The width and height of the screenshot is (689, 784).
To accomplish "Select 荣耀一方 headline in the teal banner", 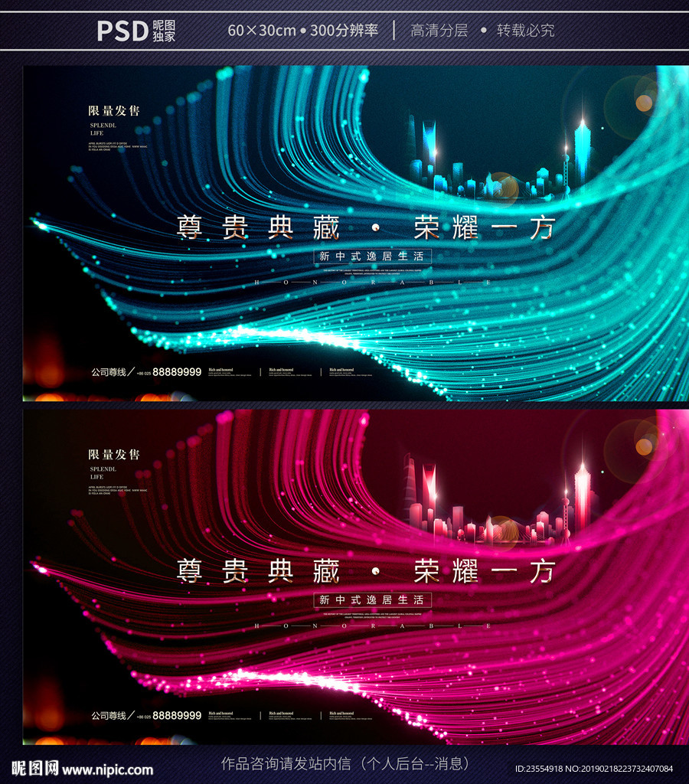I will pyautogui.click(x=485, y=227).
